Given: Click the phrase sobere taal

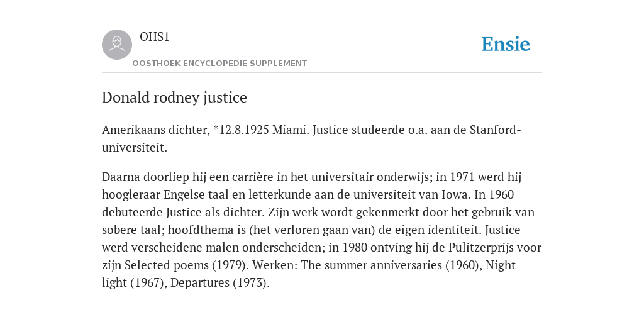Looking at the screenshot, I should click(x=133, y=230).
